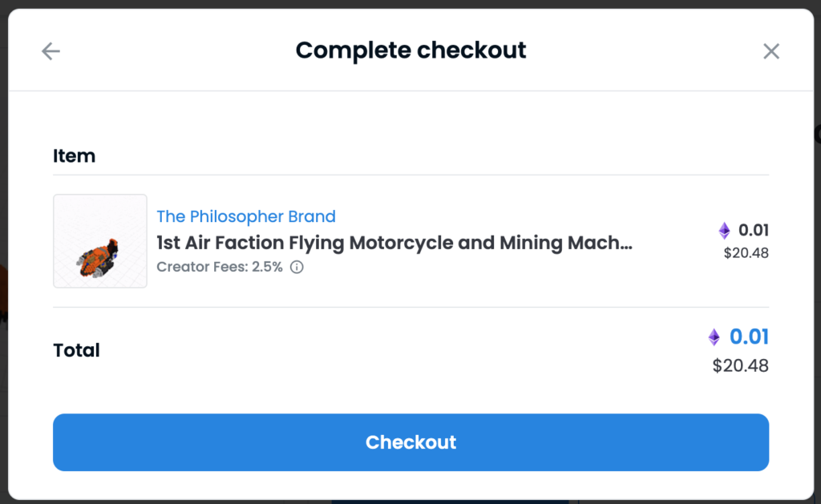Image resolution: width=821 pixels, height=504 pixels.
Task: Click the dark backdrop strip above the dialog
Action: pos(410,4)
